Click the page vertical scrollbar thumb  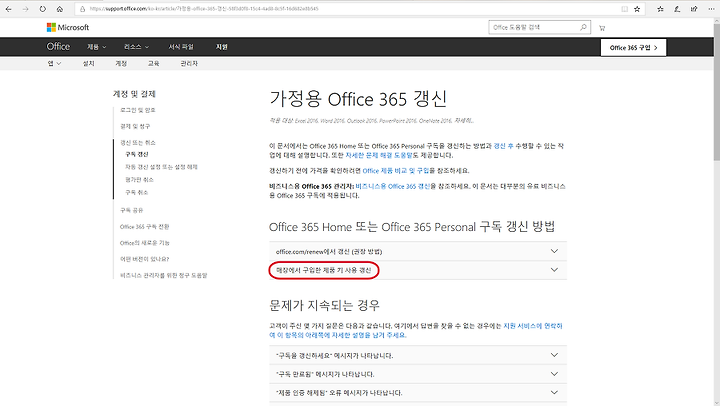pyautogui.click(x=716, y=92)
